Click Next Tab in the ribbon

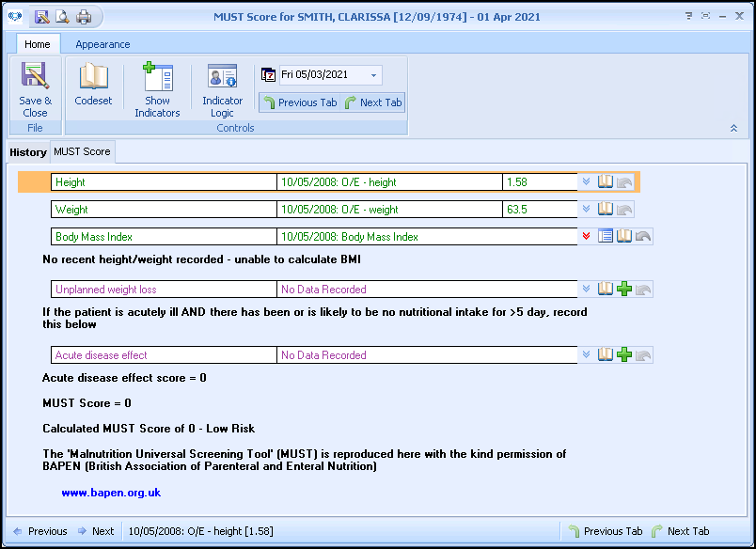click(x=373, y=102)
